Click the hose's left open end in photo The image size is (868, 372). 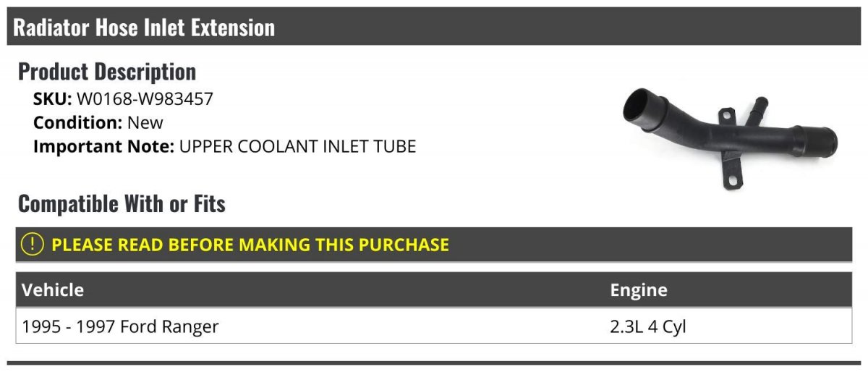(x=637, y=107)
